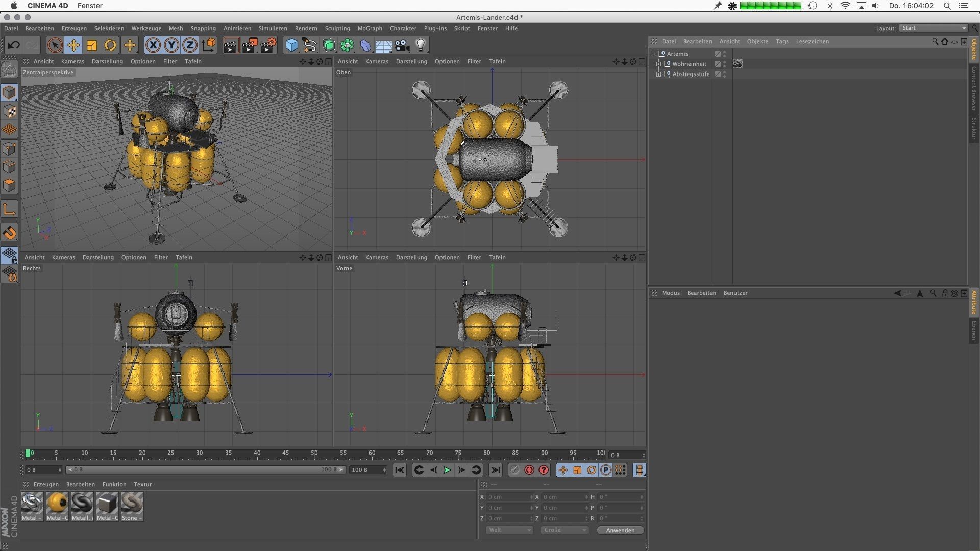Toggle position keyframe recording in timeline bar
The height and width of the screenshot is (551, 980).
(x=563, y=470)
